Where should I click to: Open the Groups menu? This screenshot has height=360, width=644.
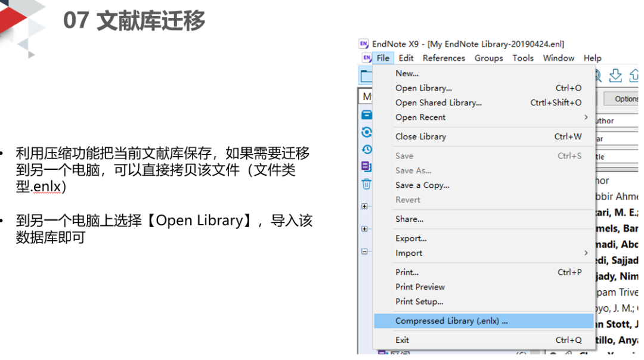(489, 58)
